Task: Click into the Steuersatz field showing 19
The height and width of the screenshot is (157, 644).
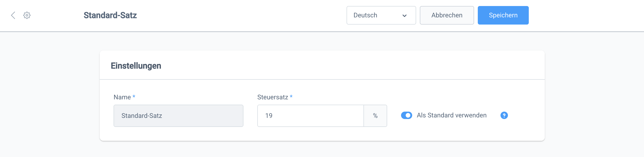Action: click(310, 116)
